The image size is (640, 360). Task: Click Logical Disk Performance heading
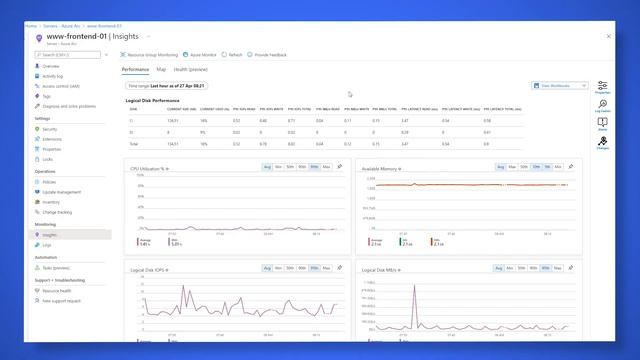153,100
